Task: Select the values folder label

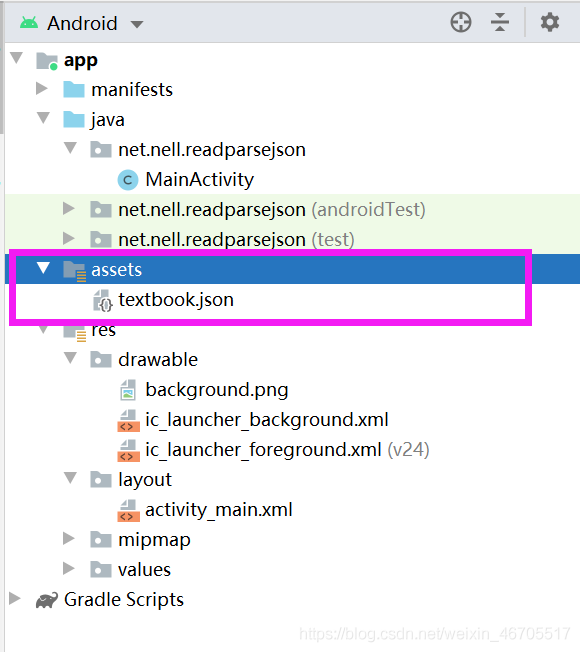Action: (144, 570)
